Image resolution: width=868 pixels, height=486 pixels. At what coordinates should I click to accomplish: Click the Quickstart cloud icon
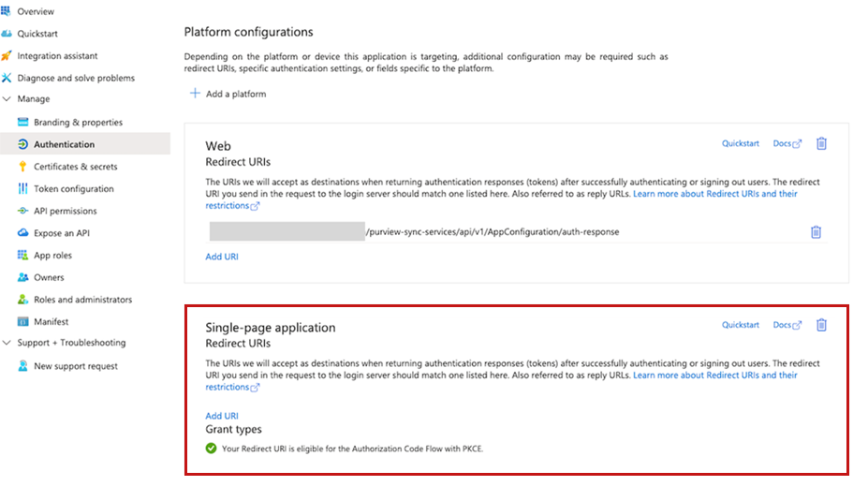coord(7,34)
